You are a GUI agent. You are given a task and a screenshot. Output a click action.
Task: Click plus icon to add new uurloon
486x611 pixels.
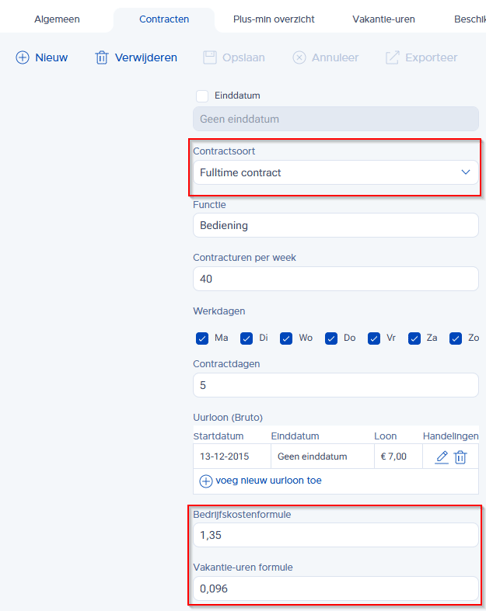(x=206, y=481)
